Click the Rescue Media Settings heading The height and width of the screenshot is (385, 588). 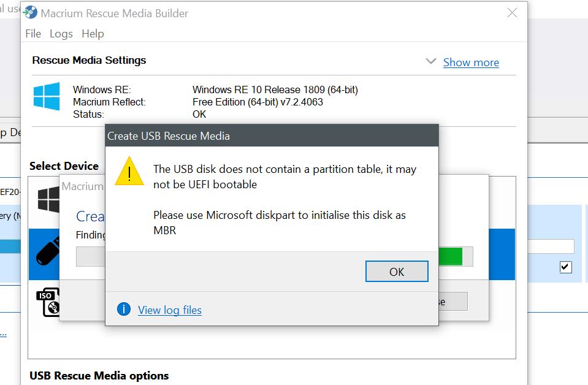(89, 60)
